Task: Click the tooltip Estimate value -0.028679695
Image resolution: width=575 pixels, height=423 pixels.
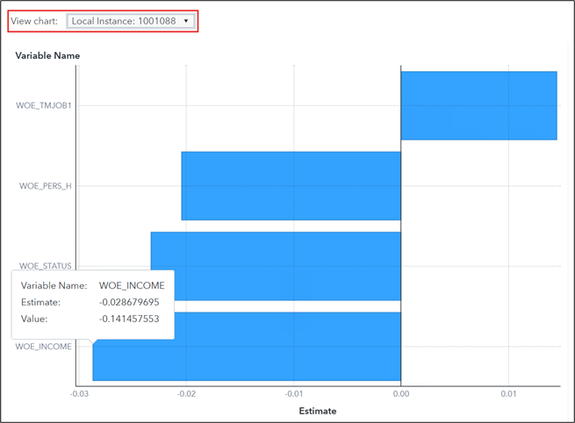Action: point(129,302)
